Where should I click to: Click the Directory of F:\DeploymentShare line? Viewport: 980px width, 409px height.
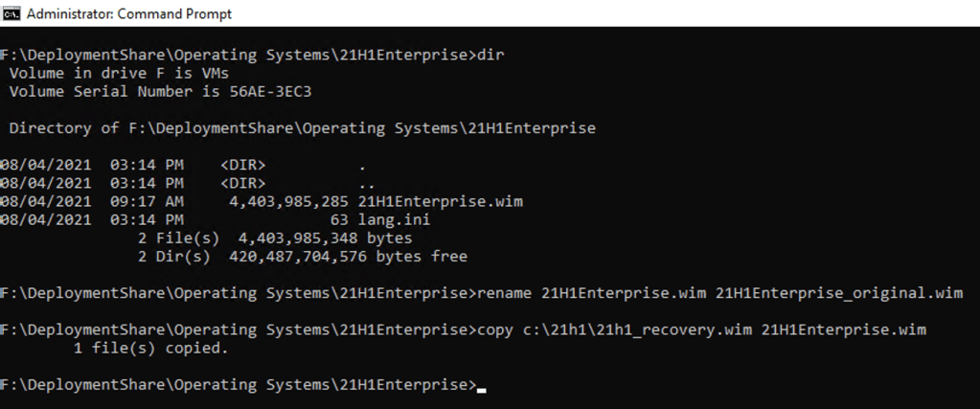[x=302, y=127]
